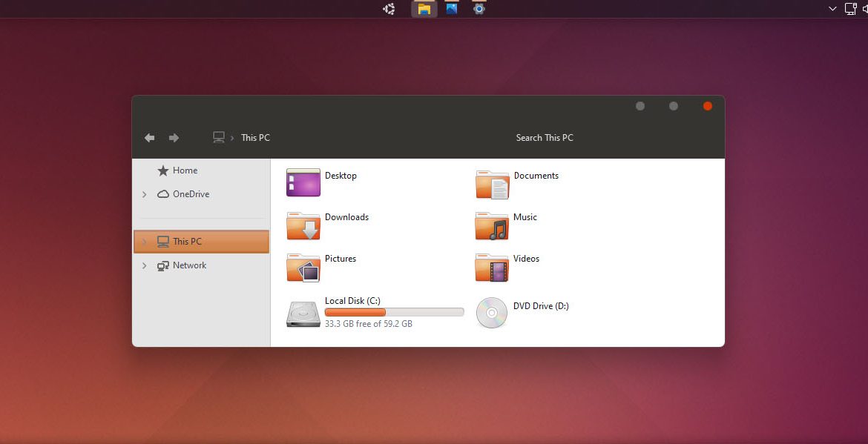Click the Network computers icon in sidebar

(x=162, y=266)
